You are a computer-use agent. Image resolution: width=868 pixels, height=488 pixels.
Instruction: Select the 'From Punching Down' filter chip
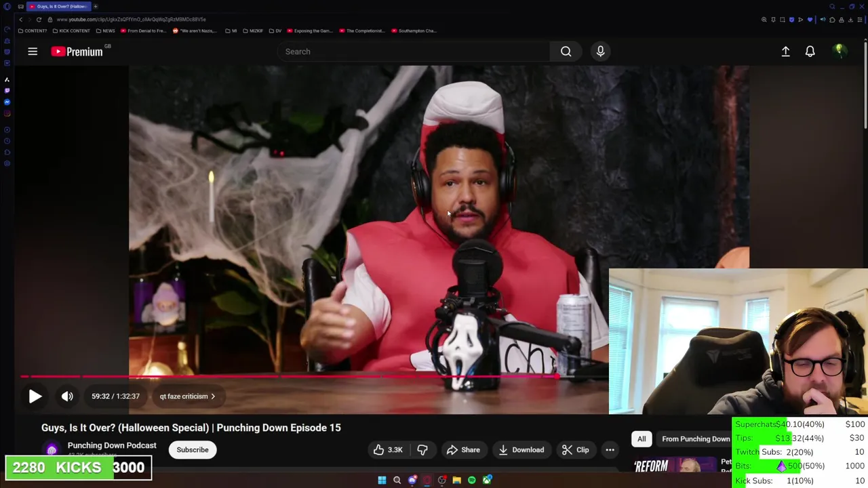pyautogui.click(x=696, y=439)
